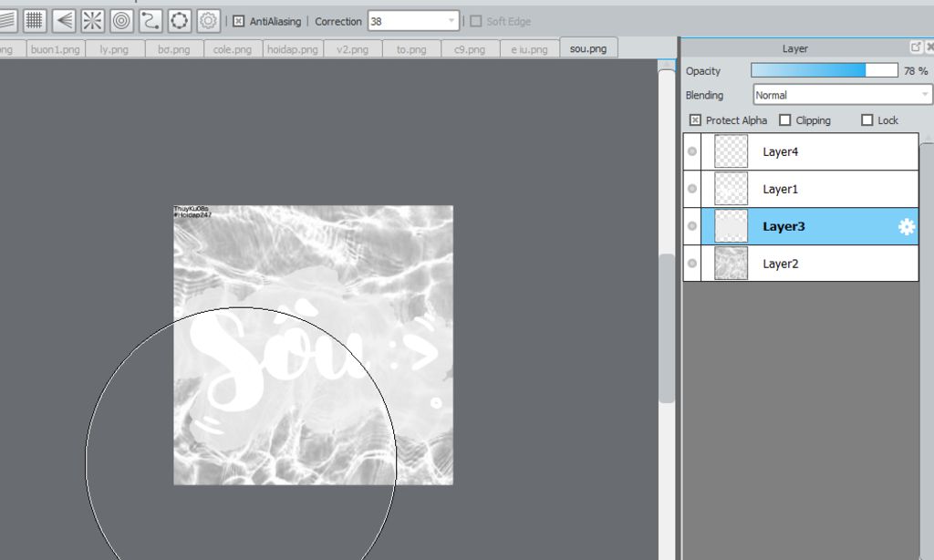Viewport: 934px width, 560px height.
Task: Adjust the layer Opacity slider
Action: (825, 70)
